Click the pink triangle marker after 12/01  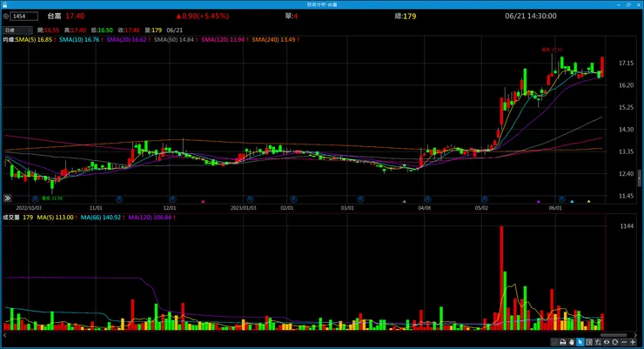click(x=203, y=202)
